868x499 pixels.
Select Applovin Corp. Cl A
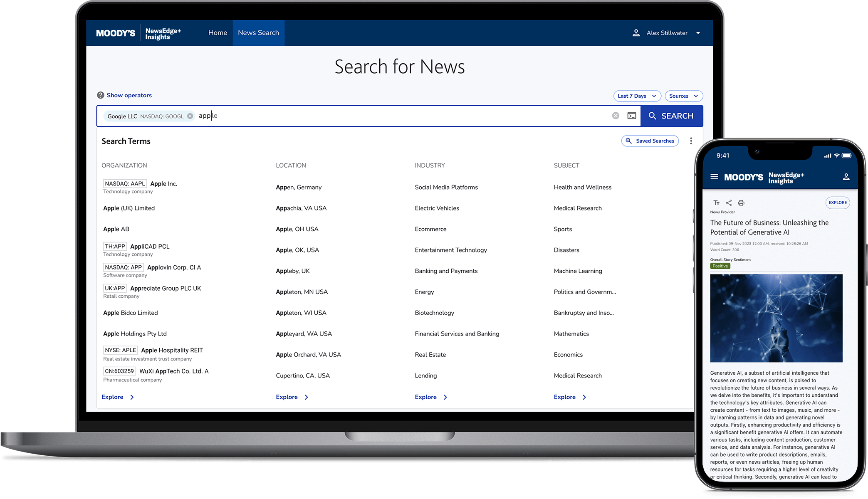point(152,271)
